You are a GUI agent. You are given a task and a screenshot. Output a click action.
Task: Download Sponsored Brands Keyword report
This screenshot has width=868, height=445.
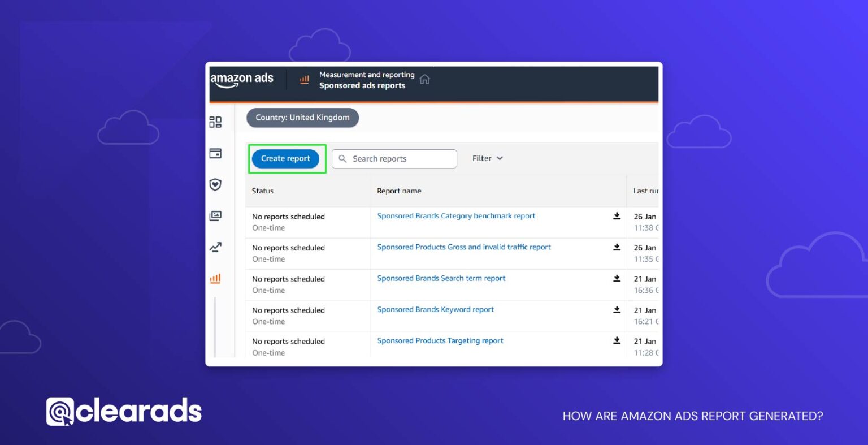(617, 309)
